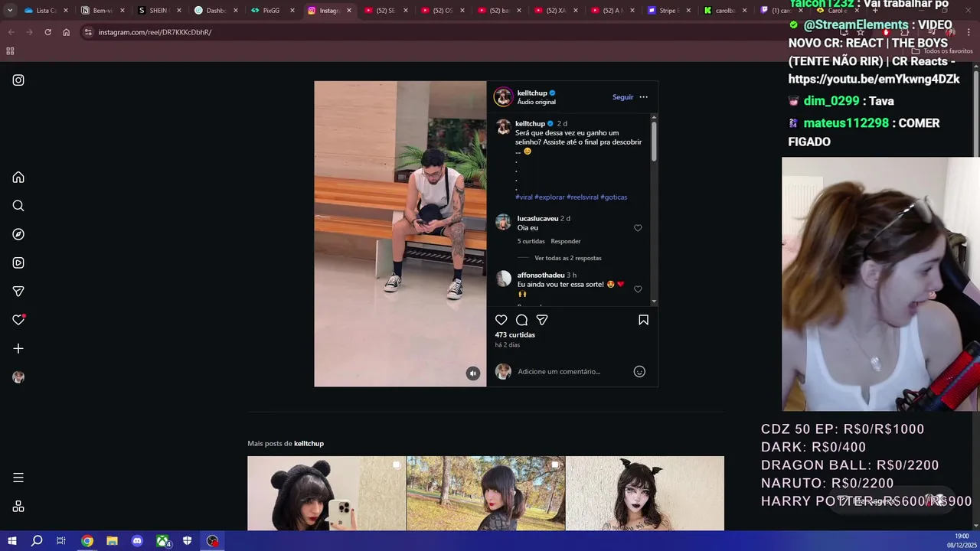Click the comment bubble icon
This screenshot has height=551, width=980.
click(521, 320)
